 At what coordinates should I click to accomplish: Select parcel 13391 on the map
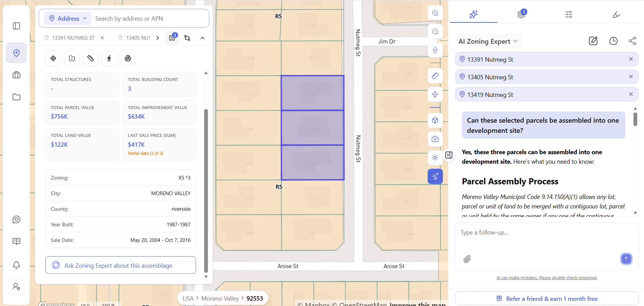(312, 93)
